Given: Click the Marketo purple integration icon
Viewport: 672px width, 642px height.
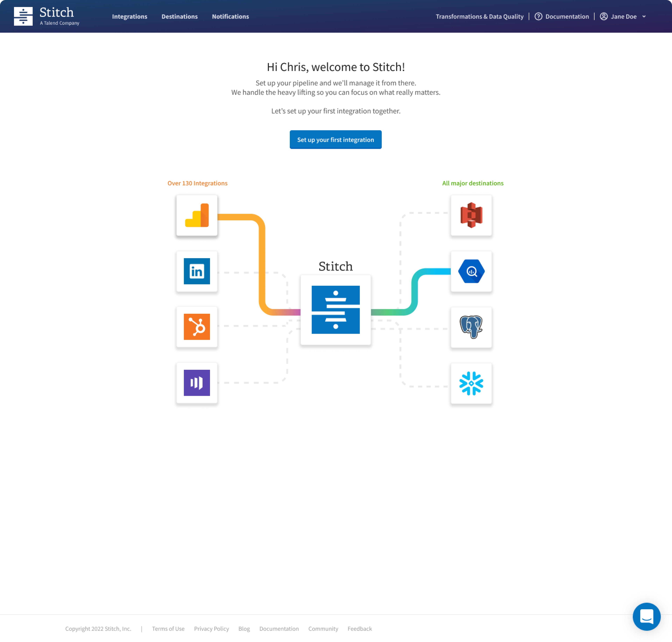Looking at the screenshot, I should click(197, 383).
